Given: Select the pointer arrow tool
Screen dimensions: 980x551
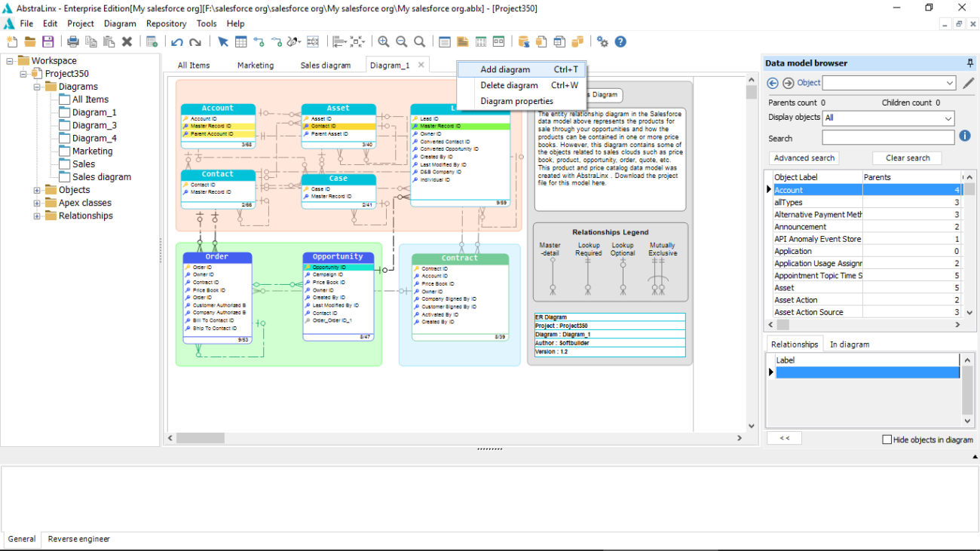Looking at the screenshot, I should pos(223,41).
